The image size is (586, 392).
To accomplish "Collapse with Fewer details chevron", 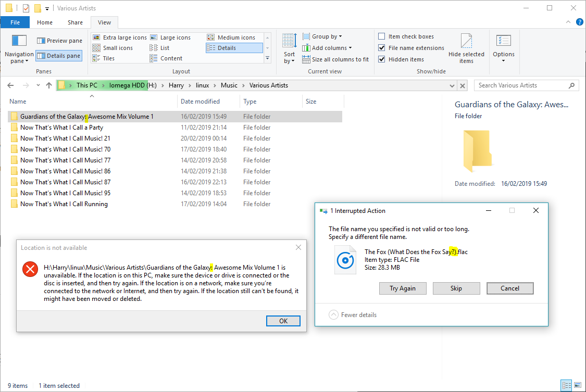I will pos(333,315).
